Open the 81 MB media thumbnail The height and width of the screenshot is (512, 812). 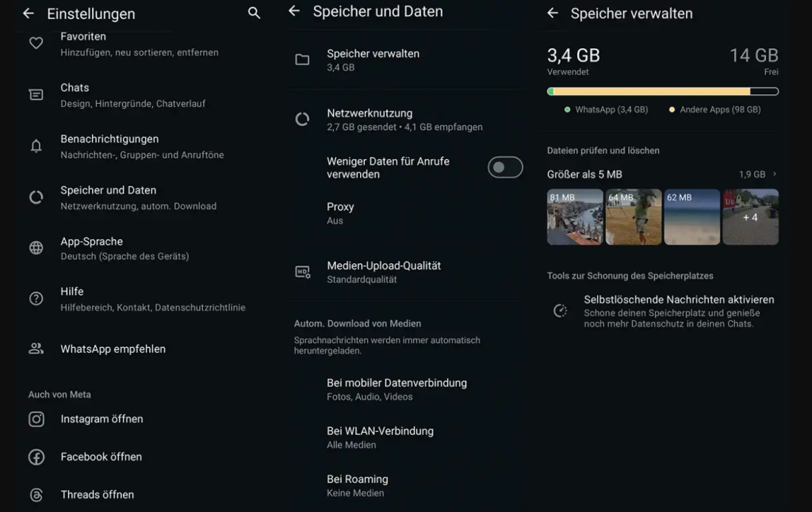tap(575, 216)
